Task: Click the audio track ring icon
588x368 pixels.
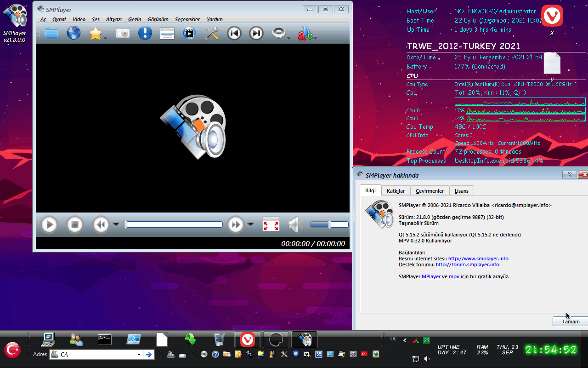Action: pyautogui.click(x=279, y=33)
